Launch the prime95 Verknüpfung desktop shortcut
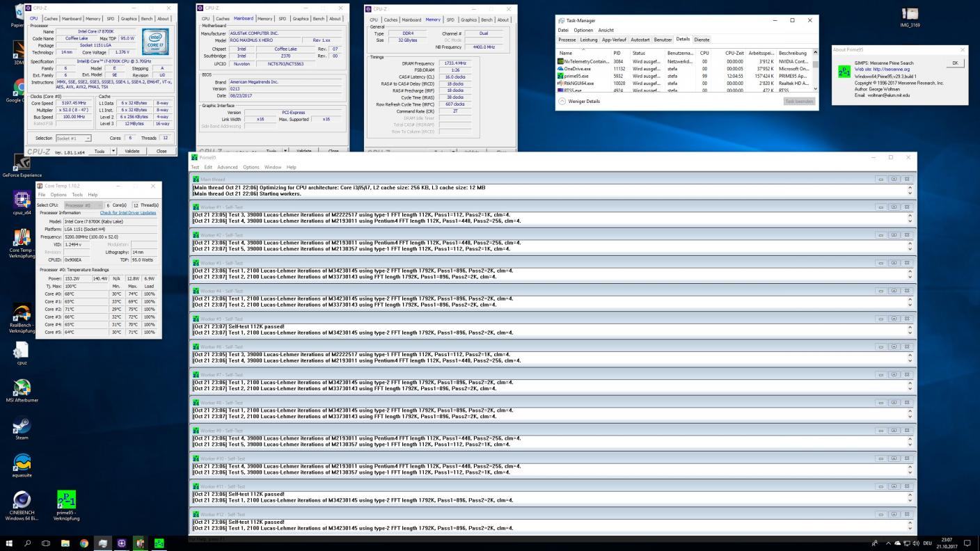980x551 pixels. (66, 506)
